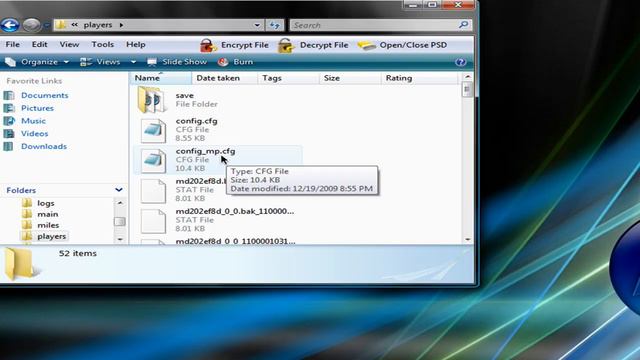This screenshot has width=640, height=360.
Task: Select the main folder in tree
Action: 47,214
